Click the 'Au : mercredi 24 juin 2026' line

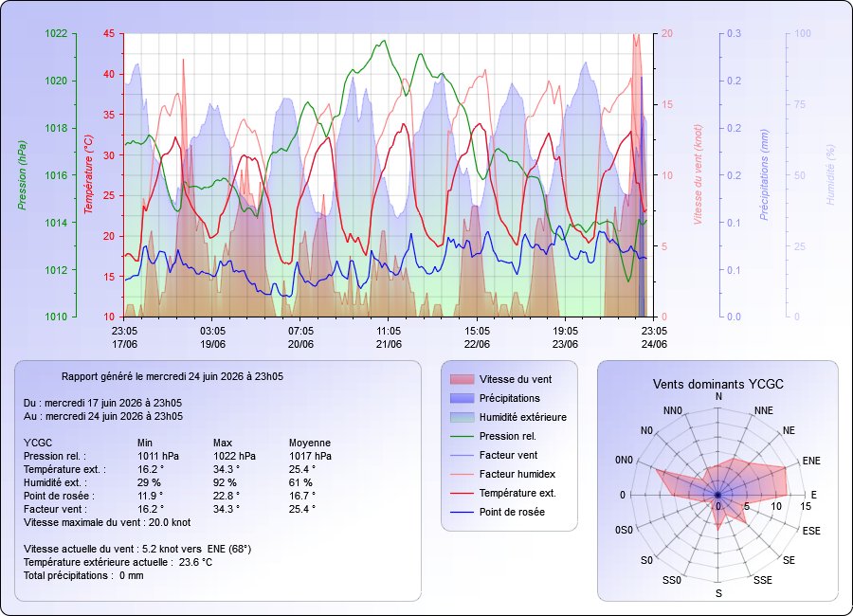click(102, 416)
